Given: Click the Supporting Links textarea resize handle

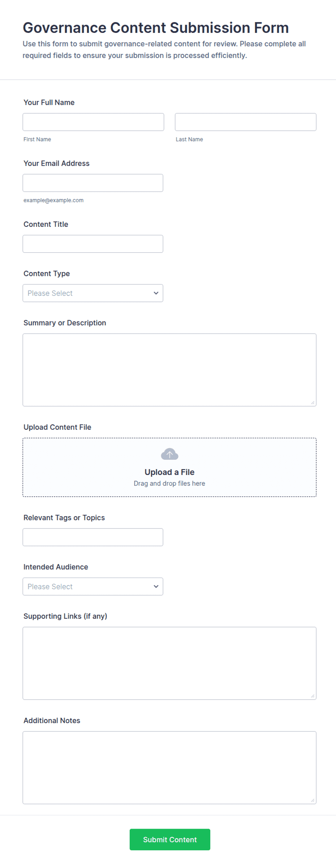Looking at the screenshot, I should coord(313,696).
